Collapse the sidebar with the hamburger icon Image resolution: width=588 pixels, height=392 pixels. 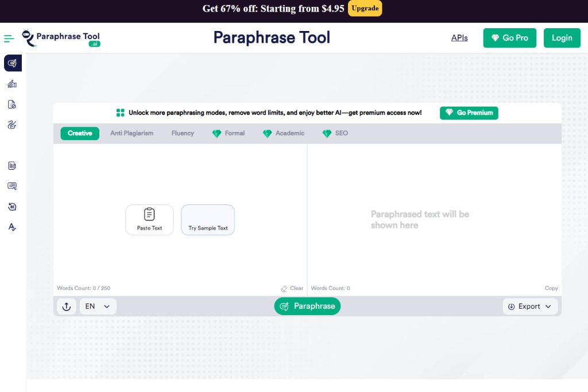[x=8, y=38]
